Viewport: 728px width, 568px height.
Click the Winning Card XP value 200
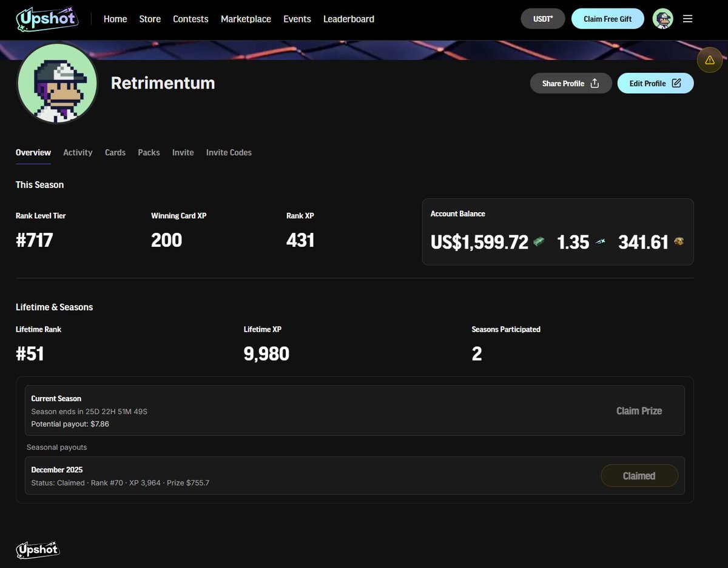pyautogui.click(x=167, y=240)
